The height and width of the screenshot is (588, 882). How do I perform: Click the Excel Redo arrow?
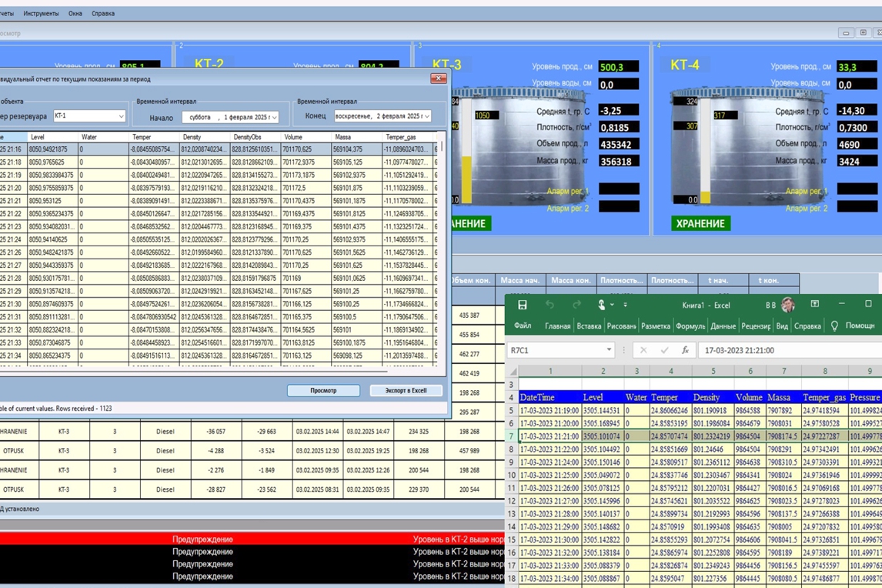tap(576, 306)
